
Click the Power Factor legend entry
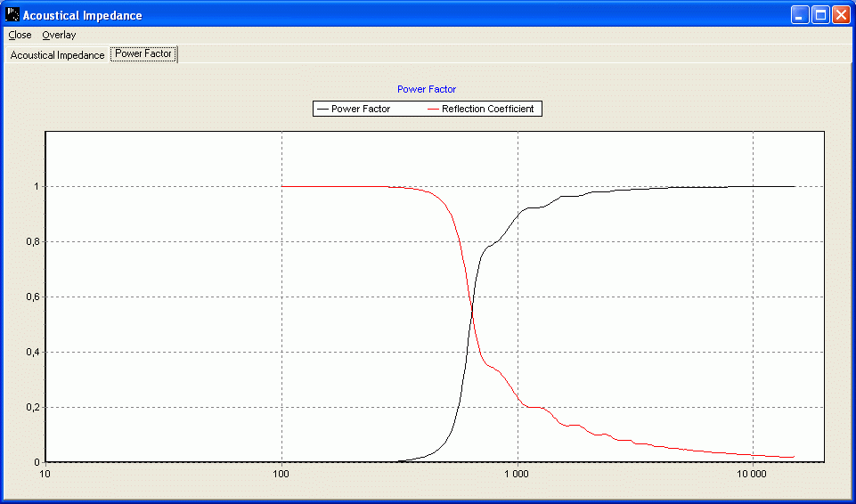(354, 109)
